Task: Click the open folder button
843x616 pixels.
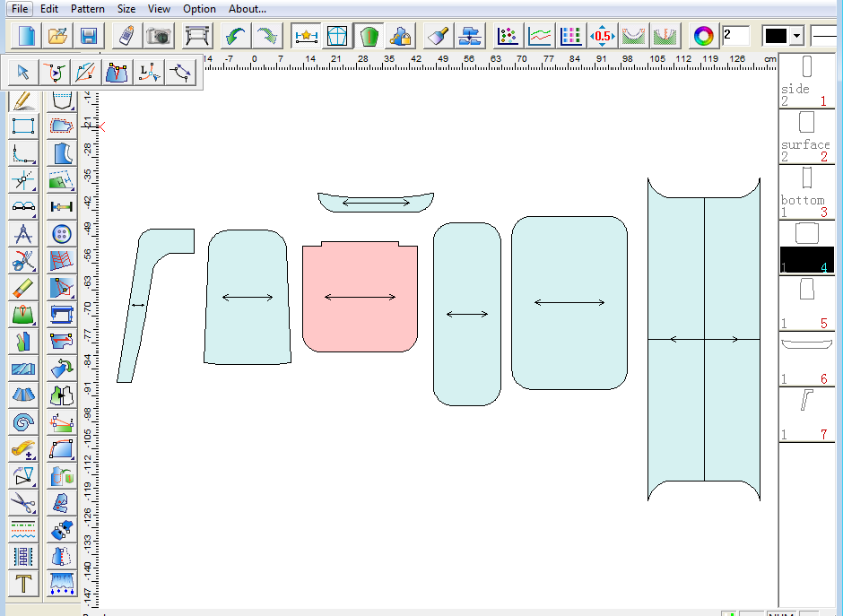Action: (57, 36)
